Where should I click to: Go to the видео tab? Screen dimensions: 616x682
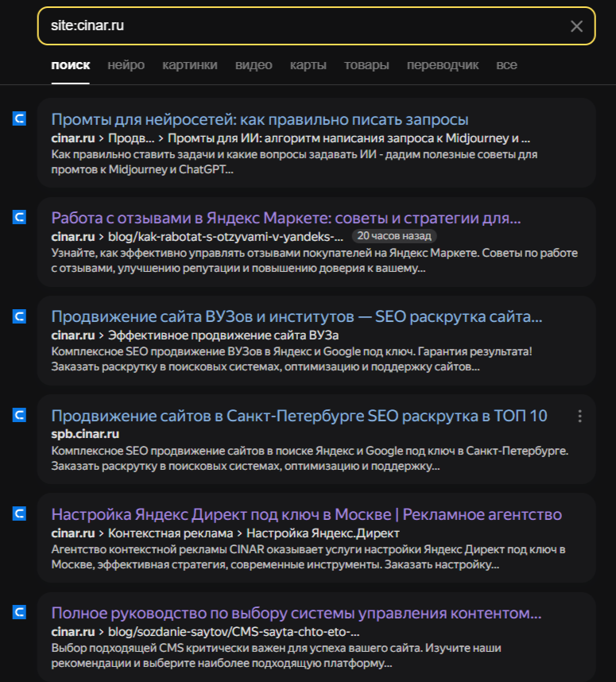click(x=254, y=65)
